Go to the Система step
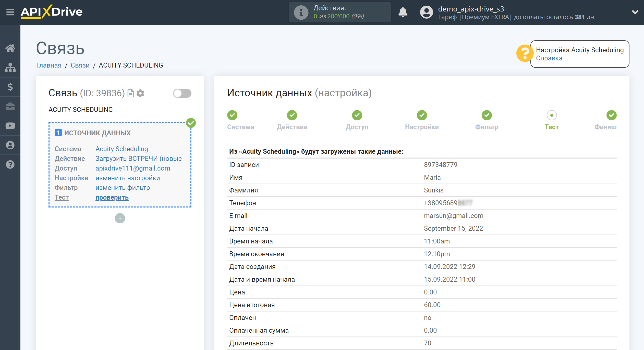 [x=233, y=115]
